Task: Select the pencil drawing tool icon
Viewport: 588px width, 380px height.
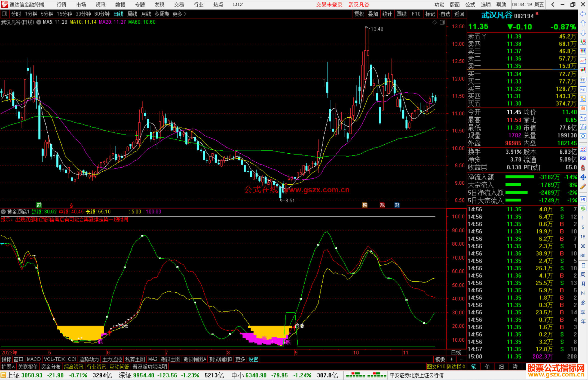Action: [583, 187]
